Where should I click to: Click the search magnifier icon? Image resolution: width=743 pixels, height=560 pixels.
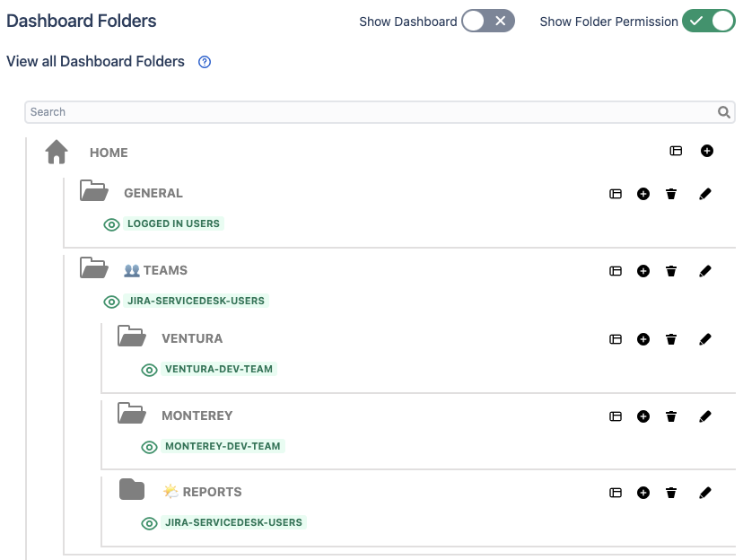(x=724, y=112)
